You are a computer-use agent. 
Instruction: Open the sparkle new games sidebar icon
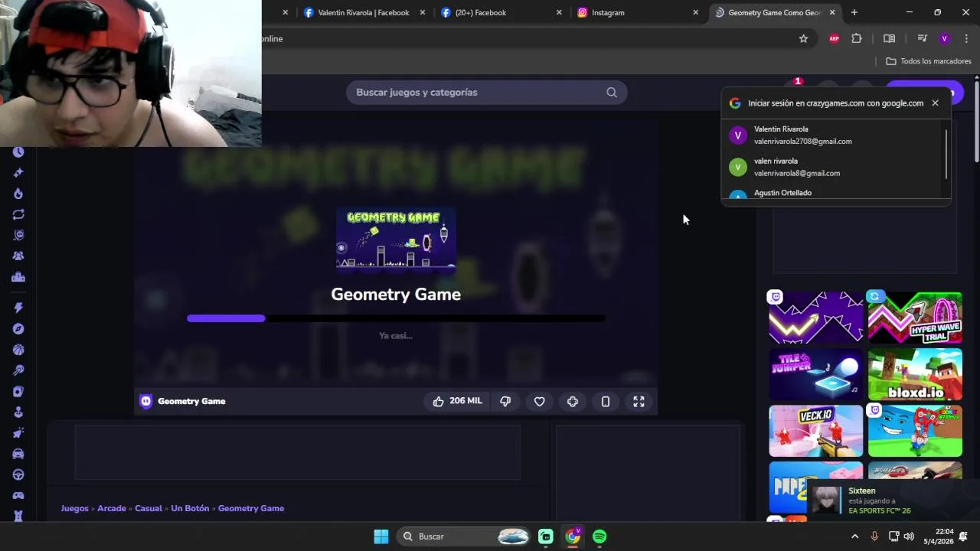18,173
